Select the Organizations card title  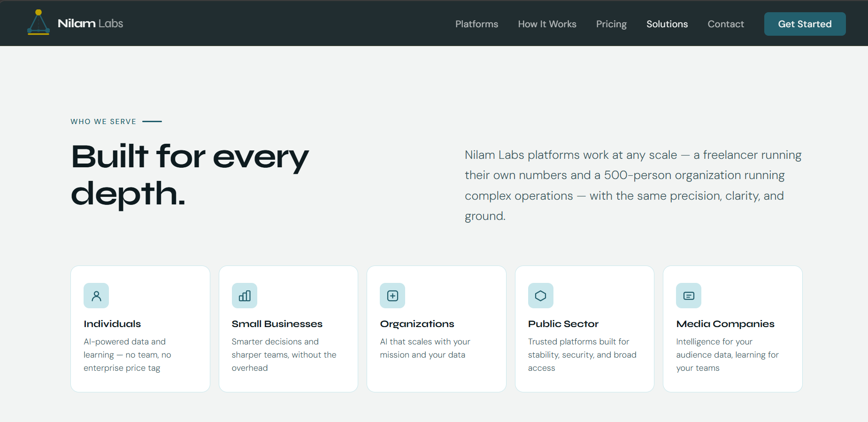[x=417, y=324]
